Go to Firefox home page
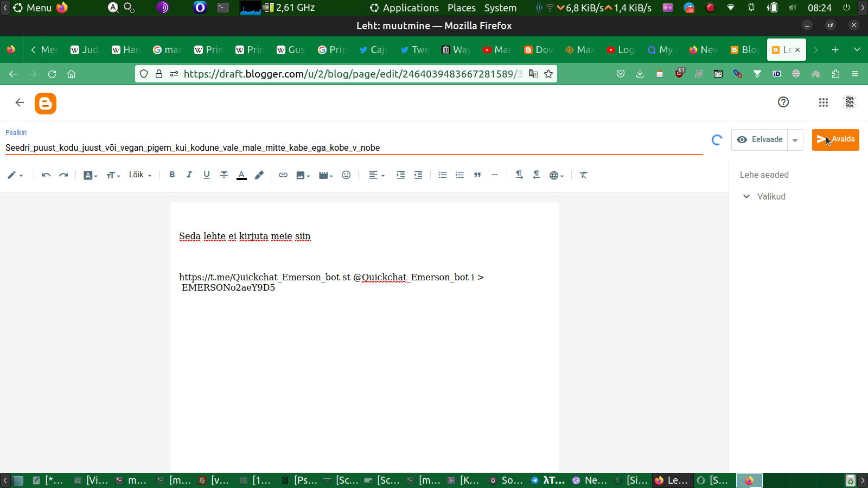This screenshot has height=488, width=868. 71,74
